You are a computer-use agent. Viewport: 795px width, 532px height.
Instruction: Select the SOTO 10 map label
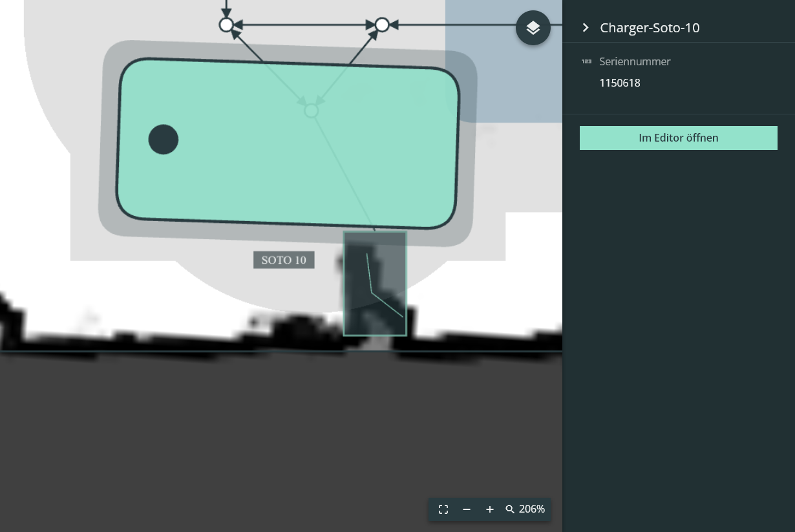tap(284, 260)
